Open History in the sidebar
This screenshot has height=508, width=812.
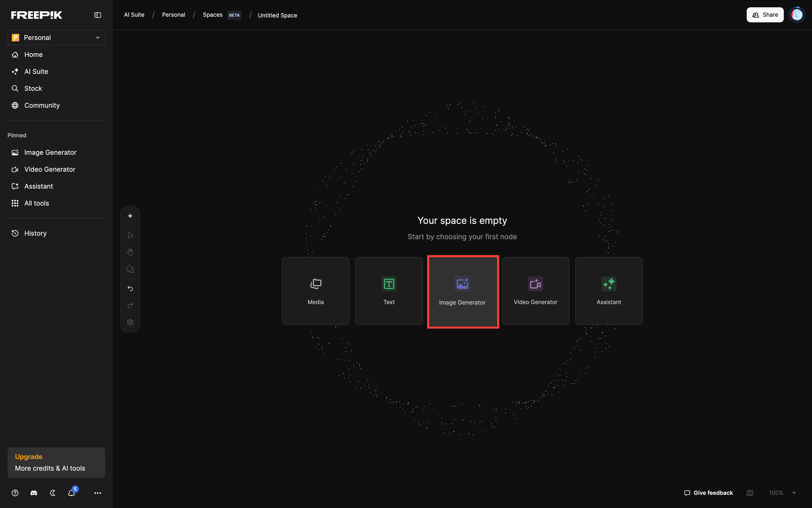coord(35,233)
